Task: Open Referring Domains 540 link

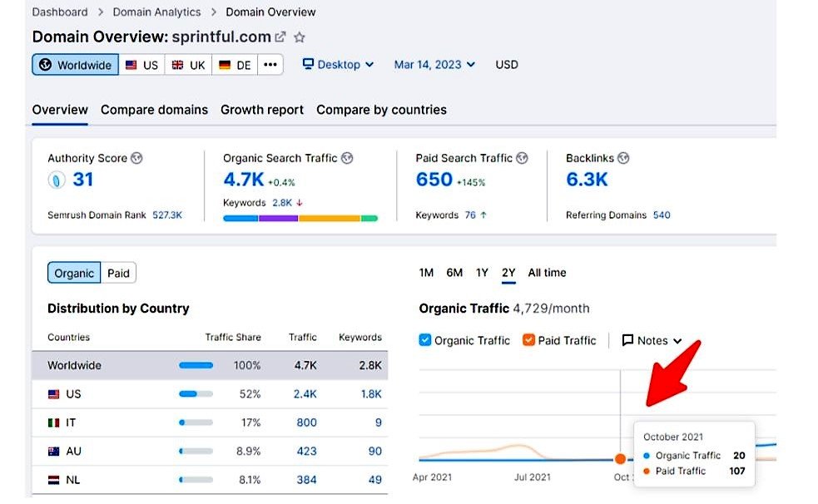Action: coord(662,215)
